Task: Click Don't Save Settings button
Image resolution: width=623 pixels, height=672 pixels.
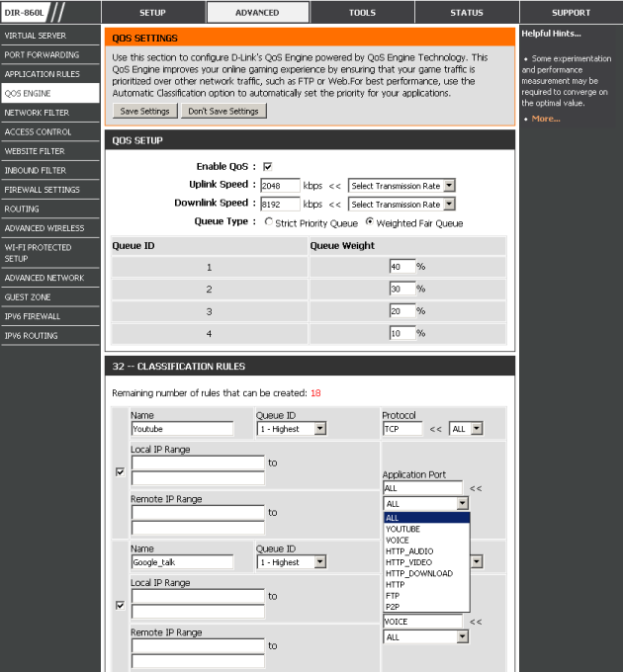Action: (223, 111)
